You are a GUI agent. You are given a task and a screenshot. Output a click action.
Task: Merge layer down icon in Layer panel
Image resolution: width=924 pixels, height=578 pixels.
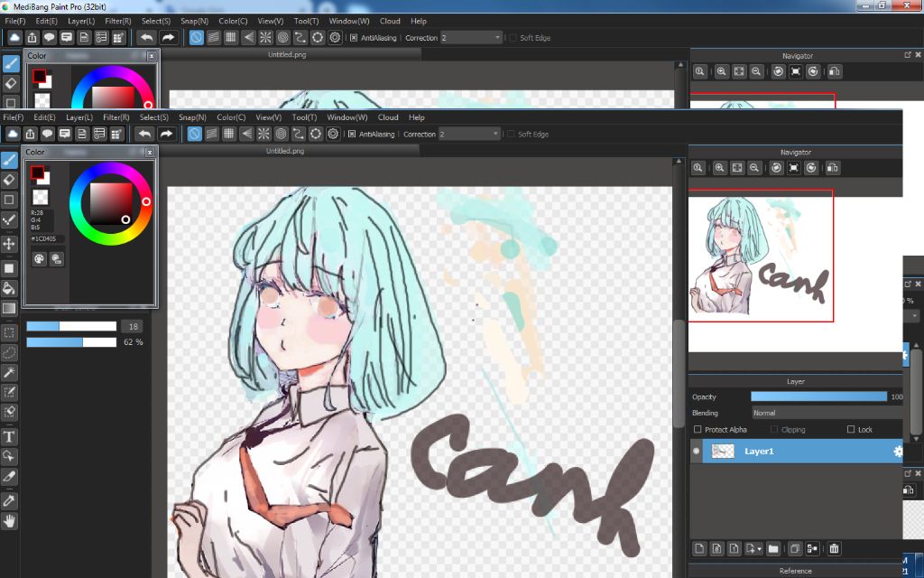812,549
